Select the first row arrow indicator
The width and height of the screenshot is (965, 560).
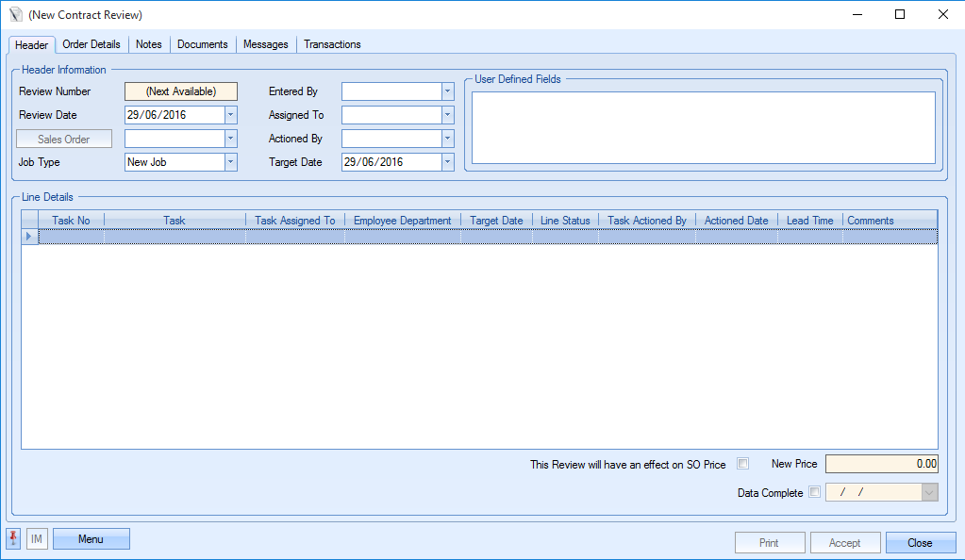[29, 236]
